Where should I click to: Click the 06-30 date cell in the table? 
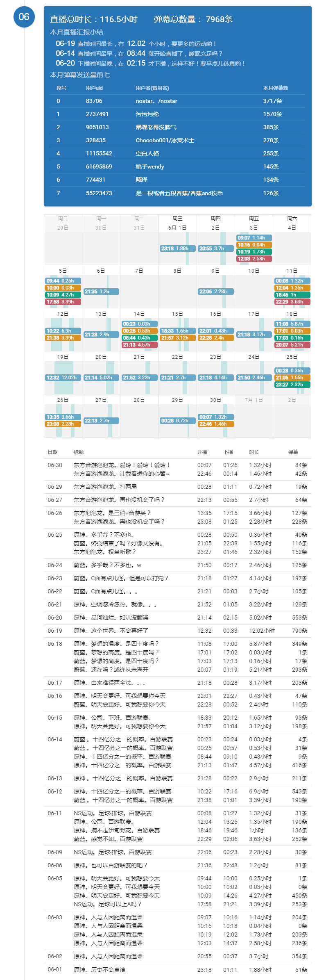coord(55,465)
